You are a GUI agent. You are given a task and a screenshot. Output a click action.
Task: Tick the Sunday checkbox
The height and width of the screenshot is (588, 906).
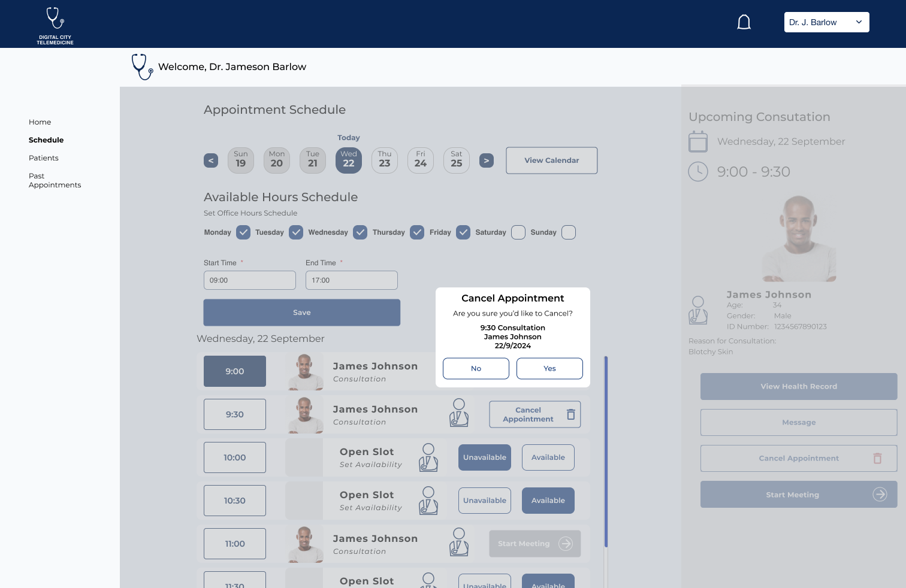point(569,232)
